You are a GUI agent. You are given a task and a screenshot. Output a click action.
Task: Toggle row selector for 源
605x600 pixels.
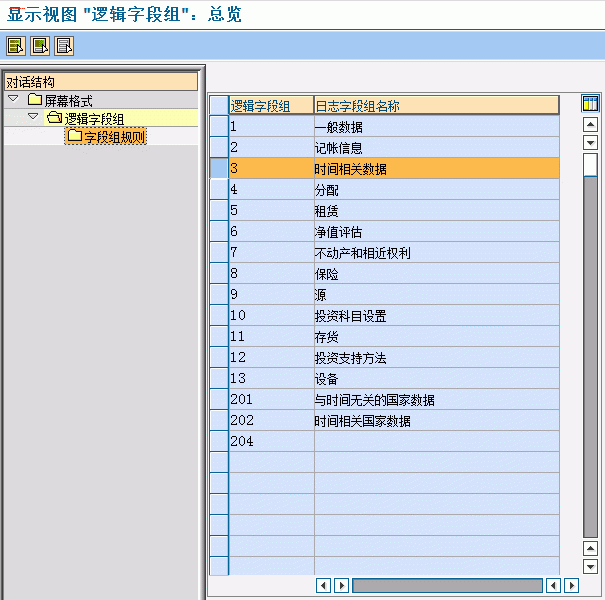click(219, 294)
